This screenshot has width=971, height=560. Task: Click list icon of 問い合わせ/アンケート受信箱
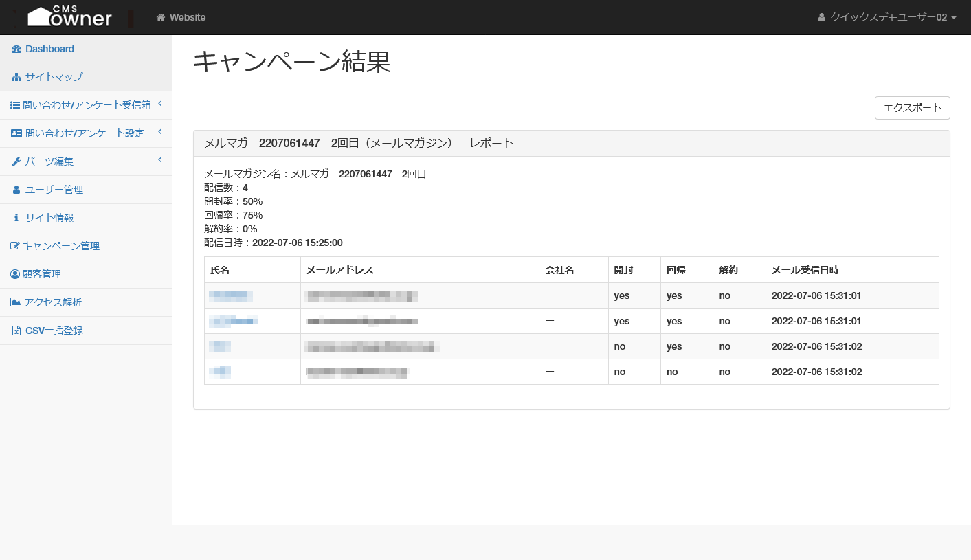[15, 105]
